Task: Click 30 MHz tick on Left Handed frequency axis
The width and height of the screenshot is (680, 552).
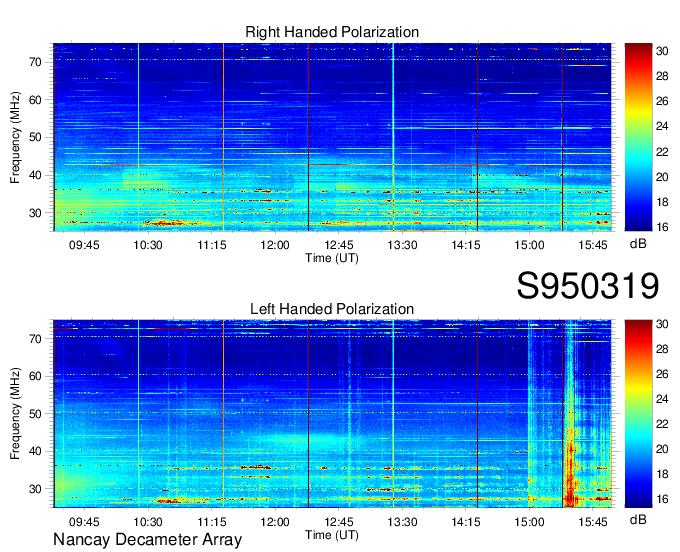Action: 36,490
